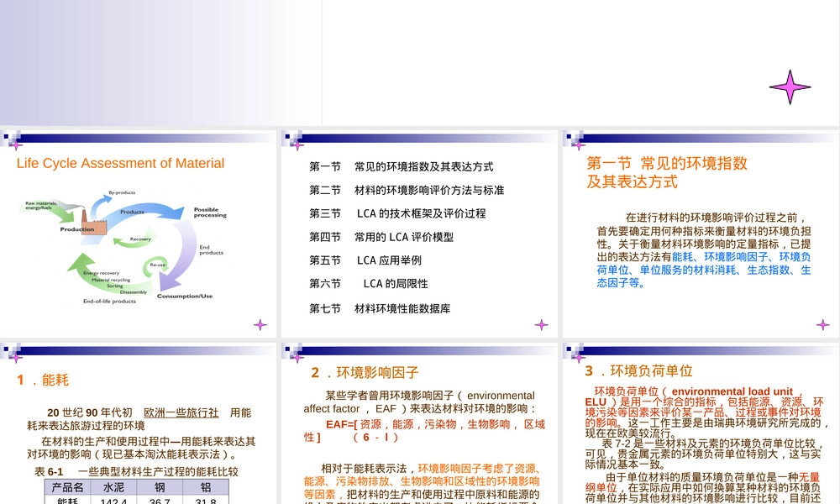Click the 'Recovery' label in the diagram
Screen dimensions: 840x504
point(140,239)
